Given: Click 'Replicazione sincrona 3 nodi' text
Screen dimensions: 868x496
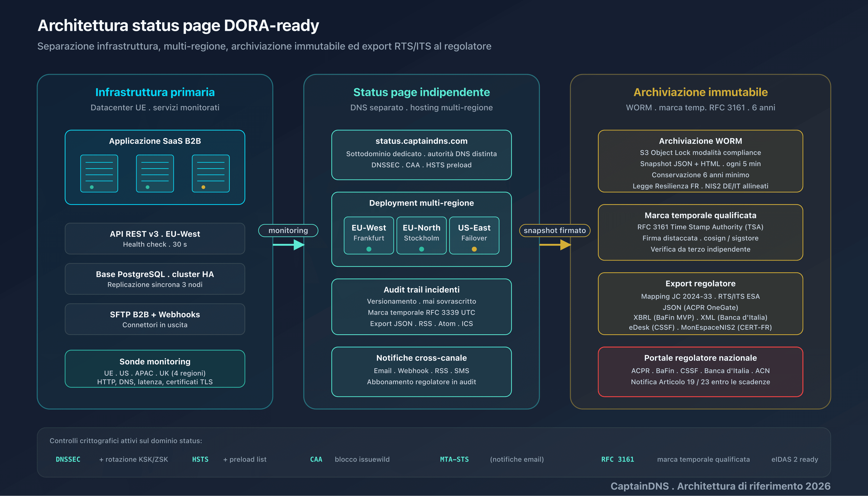Looking at the screenshot, I should click(155, 284).
